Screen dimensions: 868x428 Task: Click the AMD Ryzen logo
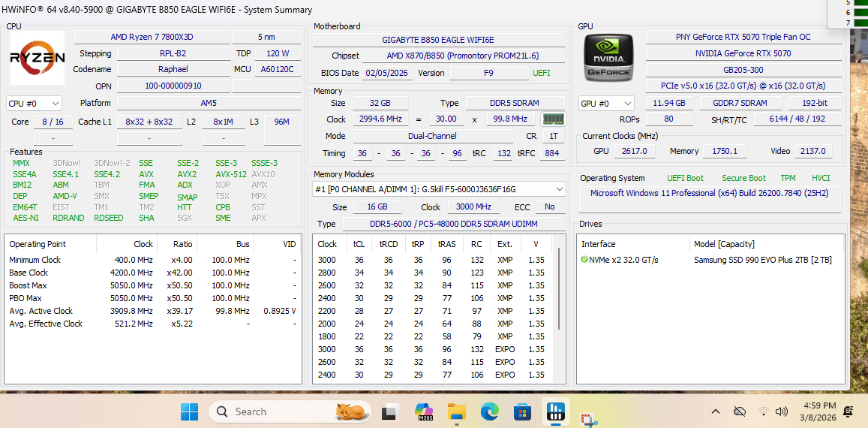(x=37, y=58)
